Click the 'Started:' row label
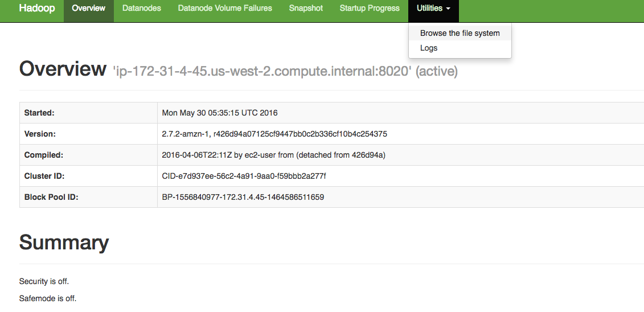The width and height of the screenshot is (644, 312). click(39, 113)
